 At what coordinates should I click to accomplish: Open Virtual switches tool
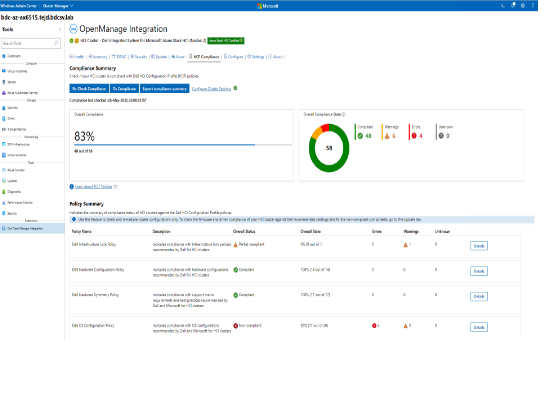point(14,155)
